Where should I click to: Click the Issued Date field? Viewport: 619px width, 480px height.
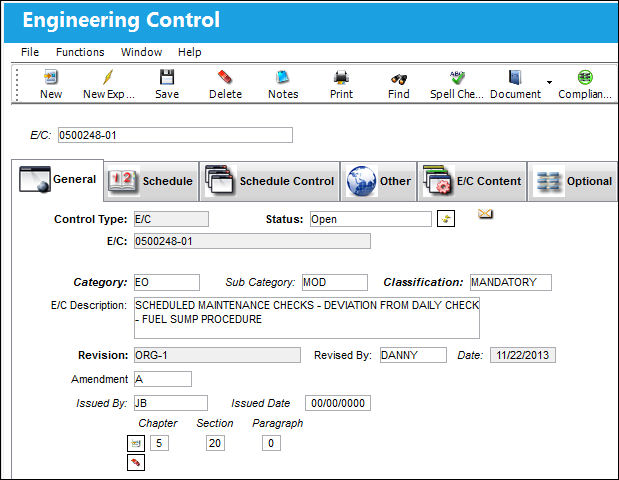pyautogui.click(x=338, y=403)
